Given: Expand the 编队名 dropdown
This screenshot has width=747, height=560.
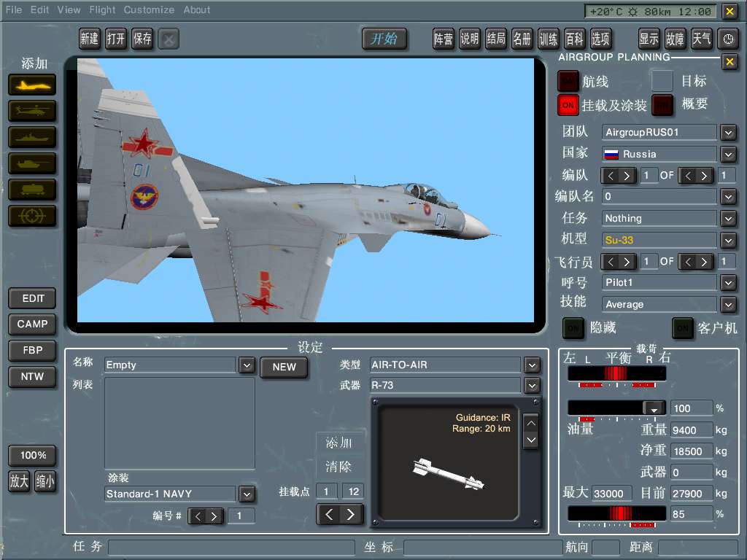Looking at the screenshot, I should 728,197.
